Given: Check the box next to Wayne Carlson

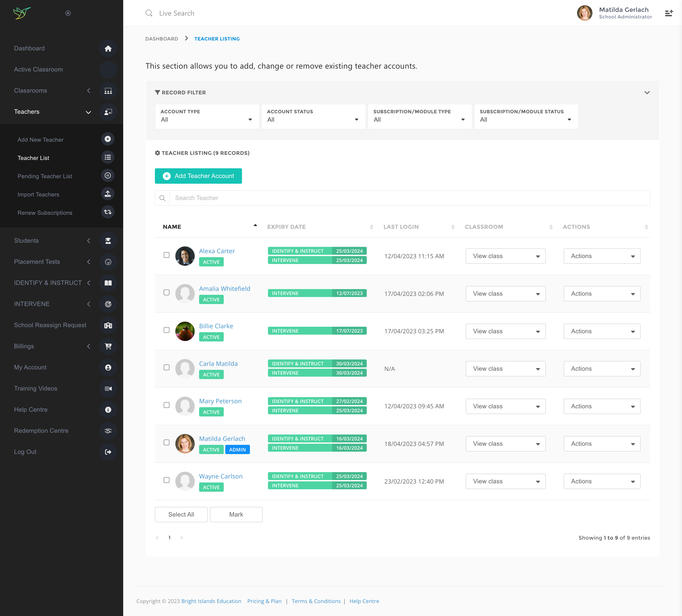Looking at the screenshot, I should click(x=167, y=480).
